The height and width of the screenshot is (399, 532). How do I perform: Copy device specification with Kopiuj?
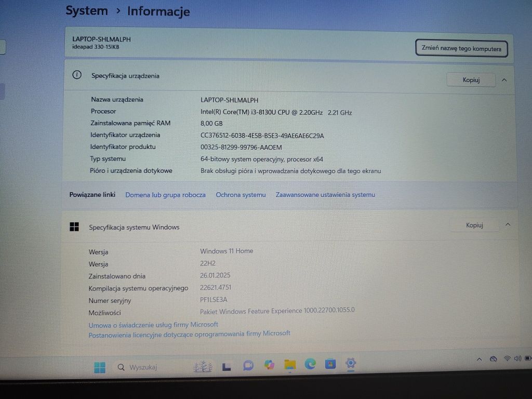click(471, 80)
